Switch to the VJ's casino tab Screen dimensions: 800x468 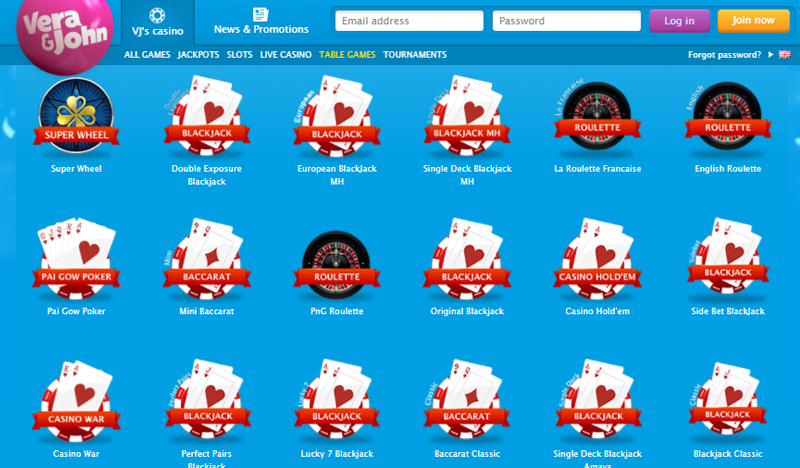[x=156, y=21]
